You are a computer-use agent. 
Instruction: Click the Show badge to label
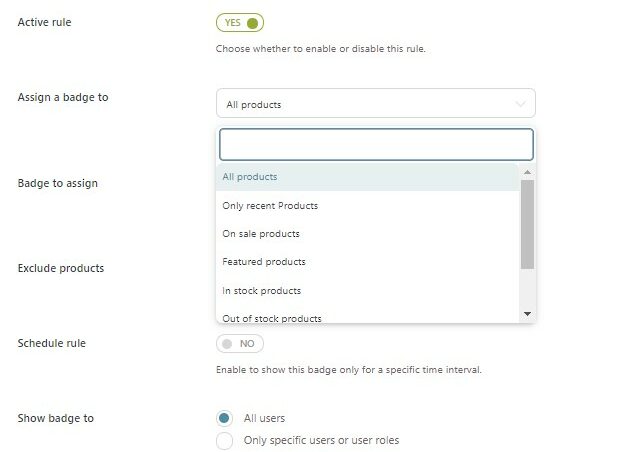(x=56, y=418)
